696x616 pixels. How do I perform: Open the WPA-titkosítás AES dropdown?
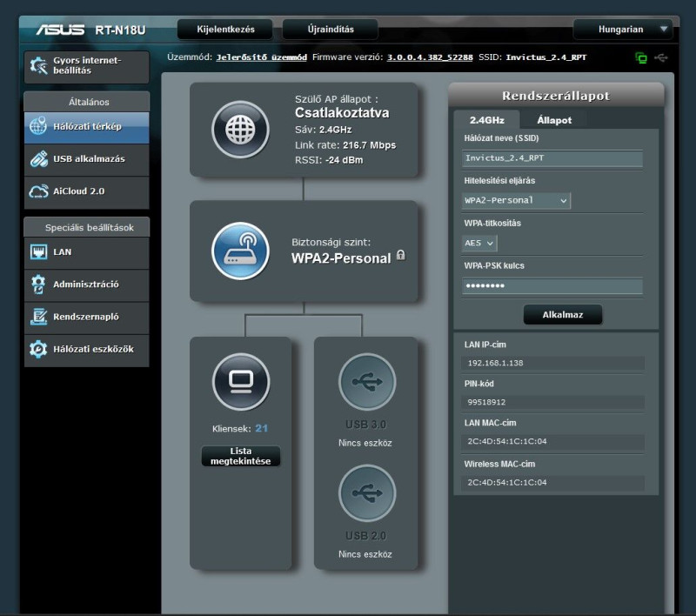[479, 244]
